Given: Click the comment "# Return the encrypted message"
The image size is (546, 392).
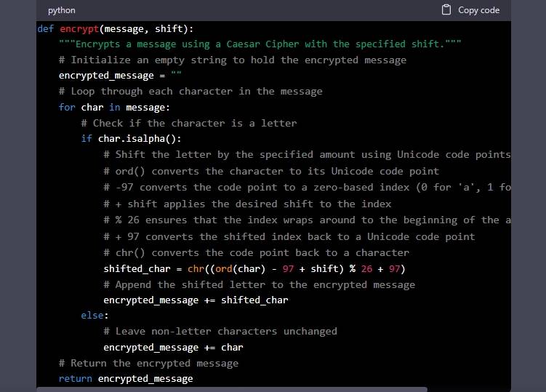Looking at the screenshot, I should click(x=149, y=363).
